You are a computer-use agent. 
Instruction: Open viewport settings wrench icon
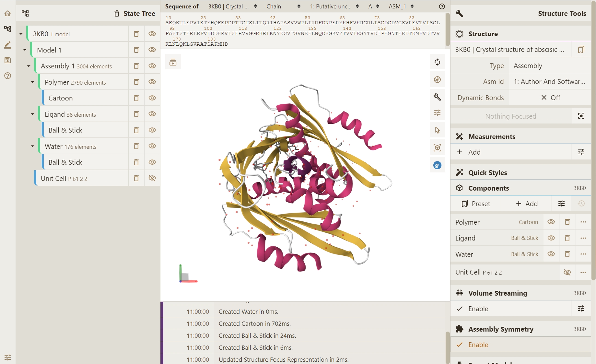(437, 97)
